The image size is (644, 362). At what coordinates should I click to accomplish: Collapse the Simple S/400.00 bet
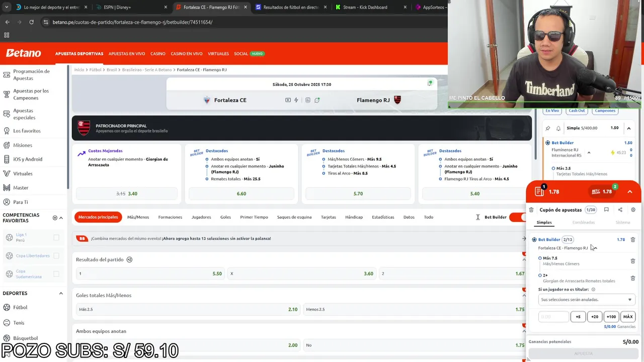628,128
